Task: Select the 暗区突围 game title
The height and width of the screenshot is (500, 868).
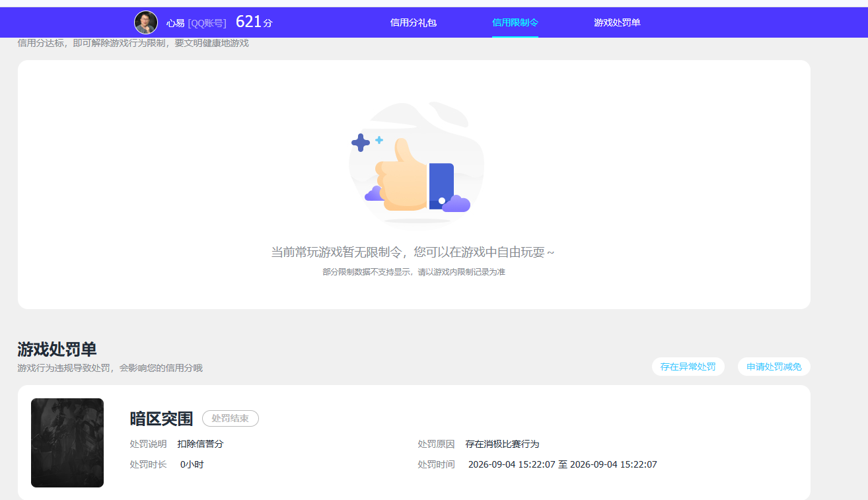Action: pos(161,418)
